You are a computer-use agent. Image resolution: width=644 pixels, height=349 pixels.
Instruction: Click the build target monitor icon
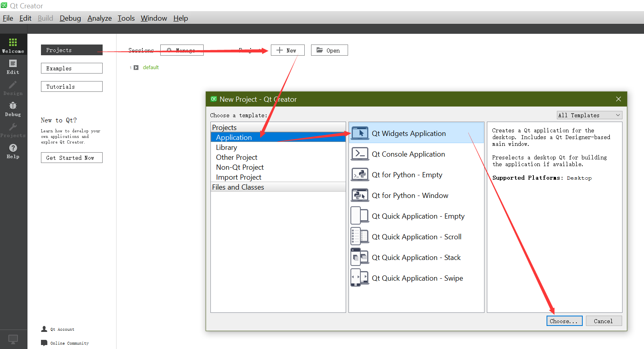13,339
